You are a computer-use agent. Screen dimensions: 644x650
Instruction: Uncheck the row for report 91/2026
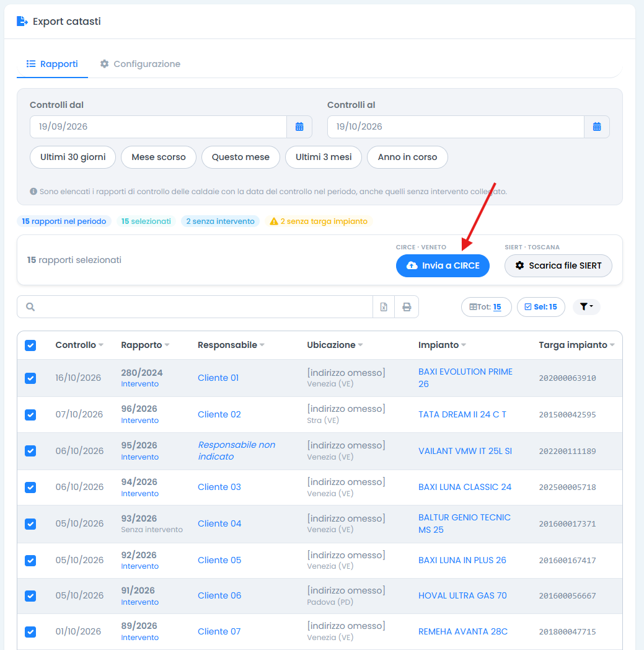pyautogui.click(x=30, y=595)
